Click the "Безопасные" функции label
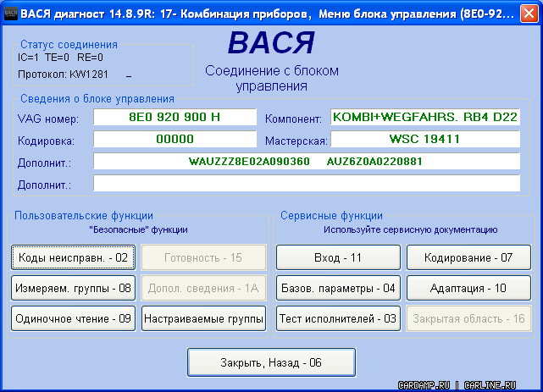543x392 pixels. coord(138,229)
